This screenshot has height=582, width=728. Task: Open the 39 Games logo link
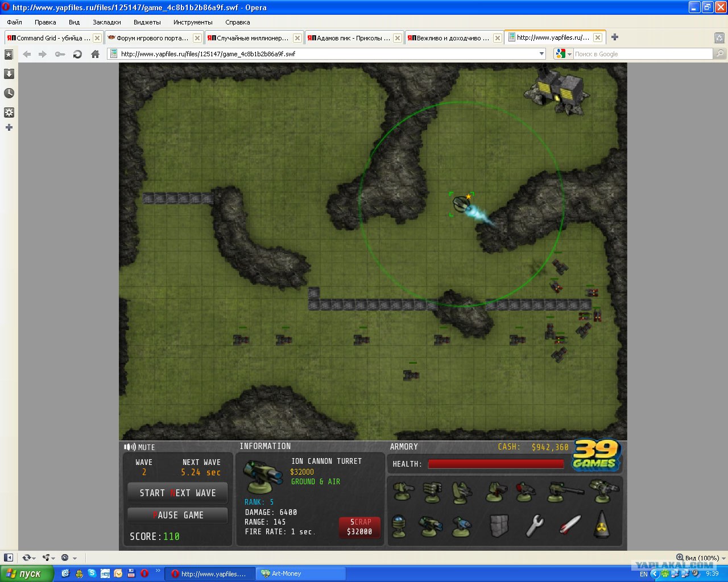(x=596, y=456)
